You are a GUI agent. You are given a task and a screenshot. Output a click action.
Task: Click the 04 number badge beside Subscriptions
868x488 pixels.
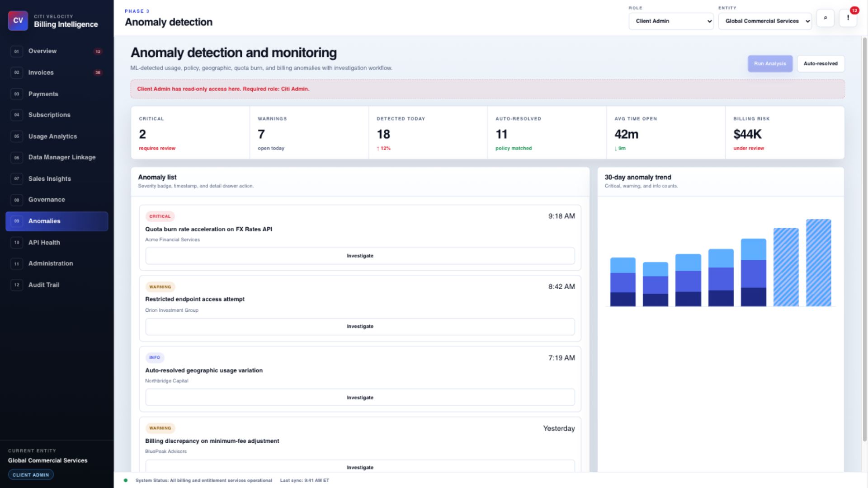click(17, 115)
